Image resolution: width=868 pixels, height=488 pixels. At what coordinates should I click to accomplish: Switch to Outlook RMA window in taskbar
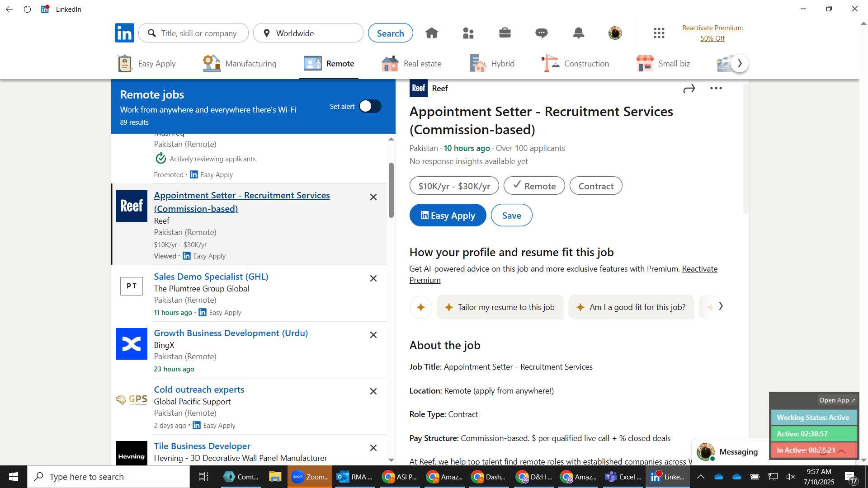pyautogui.click(x=355, y=477)
